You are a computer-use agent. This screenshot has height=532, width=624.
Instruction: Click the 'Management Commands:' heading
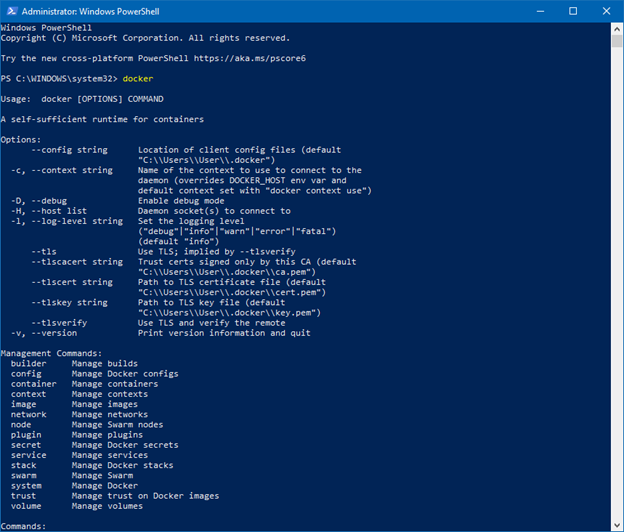pos(51,353)
